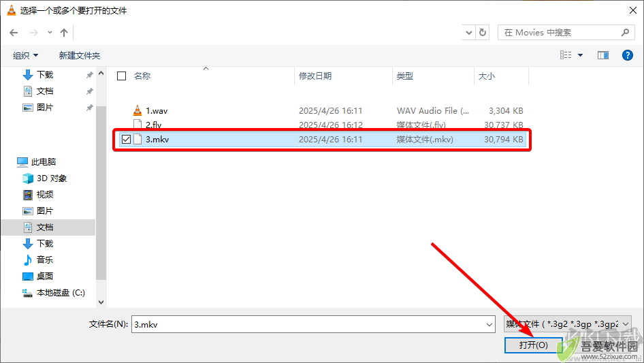Refresh the Movies folder
Screen dimensions: 644x363
click(483, 33)
